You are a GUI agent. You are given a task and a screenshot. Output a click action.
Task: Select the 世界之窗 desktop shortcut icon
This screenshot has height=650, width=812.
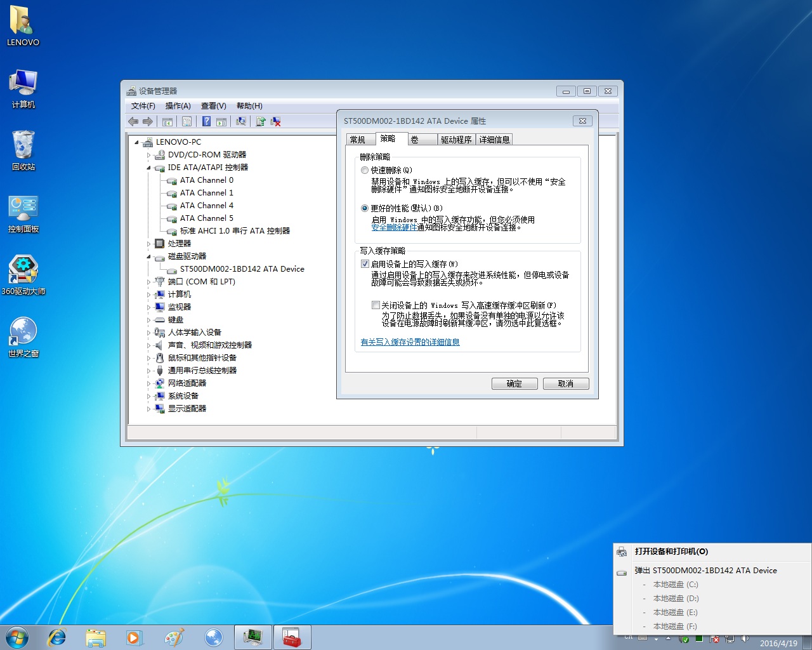click(x=23, y=337)
